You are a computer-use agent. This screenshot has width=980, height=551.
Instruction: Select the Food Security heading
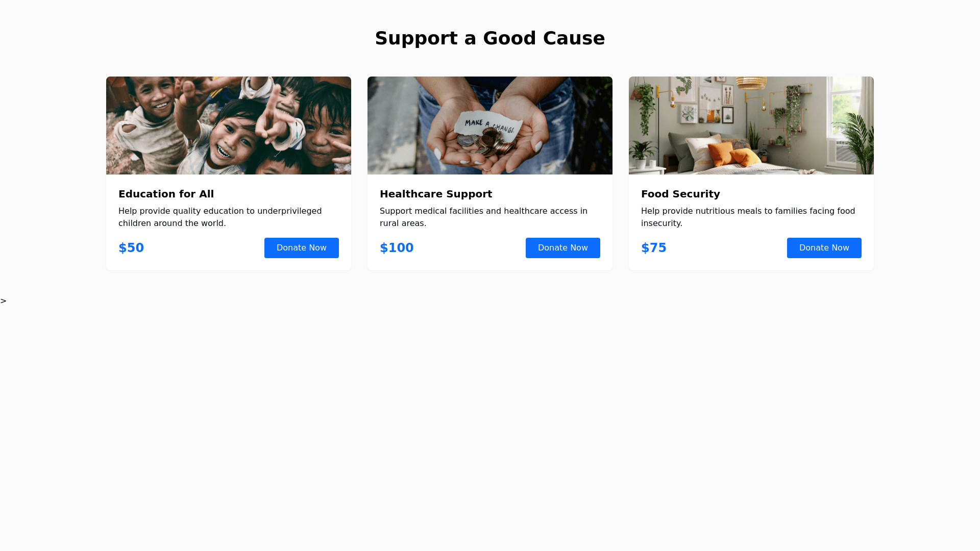680,194
